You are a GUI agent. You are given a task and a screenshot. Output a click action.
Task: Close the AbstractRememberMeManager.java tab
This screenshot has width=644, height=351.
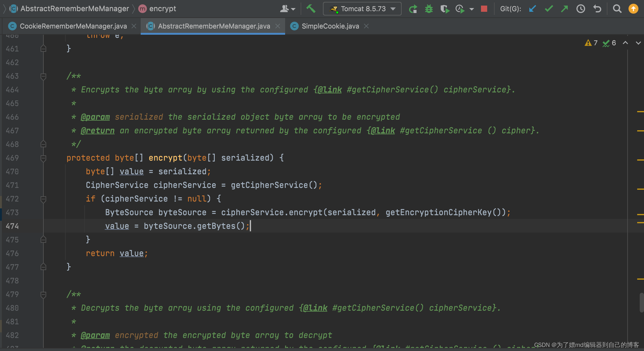point(278,26)
